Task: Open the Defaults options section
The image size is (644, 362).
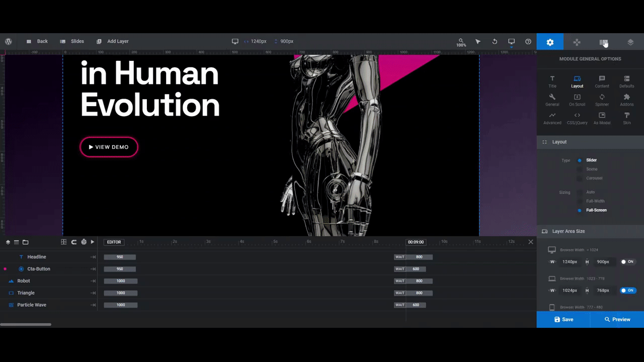Action: point(627,82)
